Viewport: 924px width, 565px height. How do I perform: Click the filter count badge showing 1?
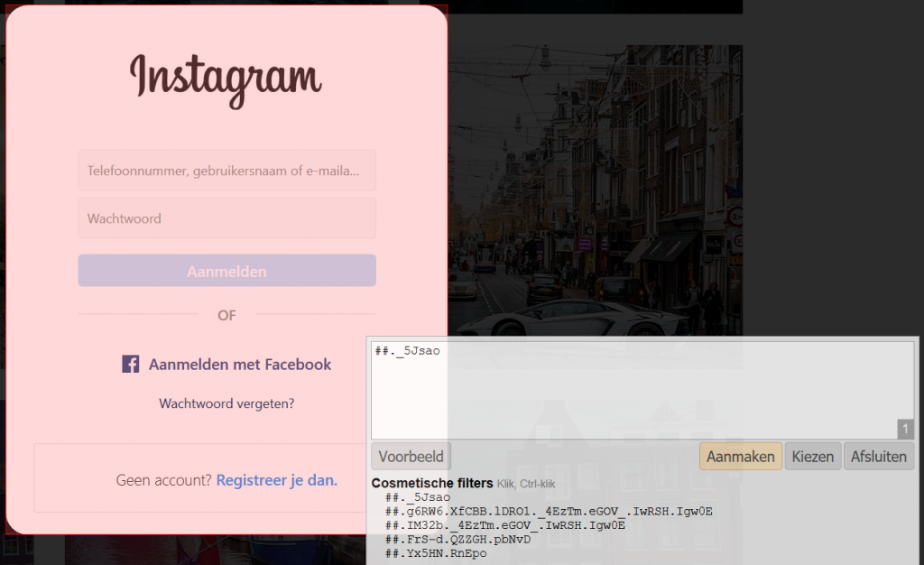click(905, 429)
